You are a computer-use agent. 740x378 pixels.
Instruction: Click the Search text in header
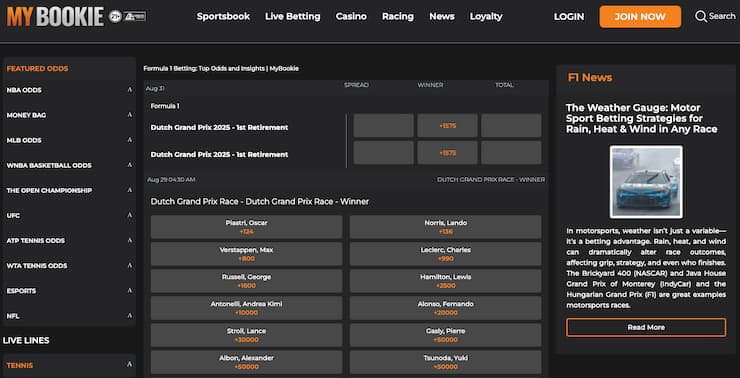[x=722, y=16]
